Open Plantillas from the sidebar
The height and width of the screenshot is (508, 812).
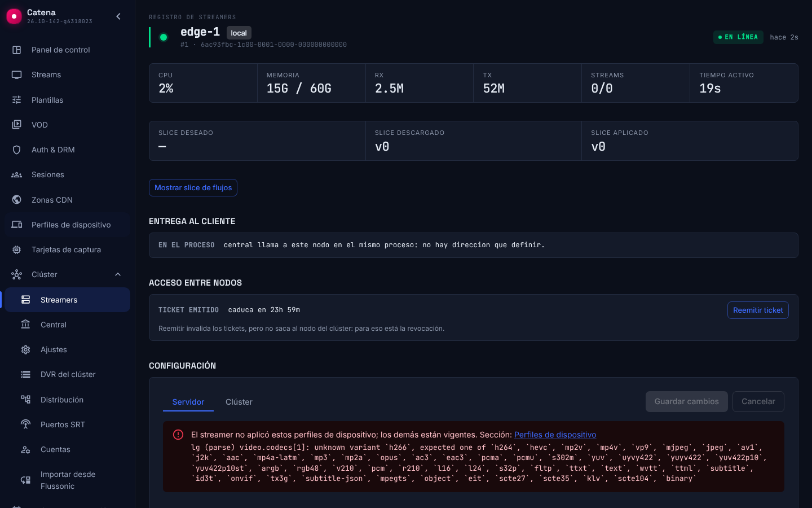point(67,100)
